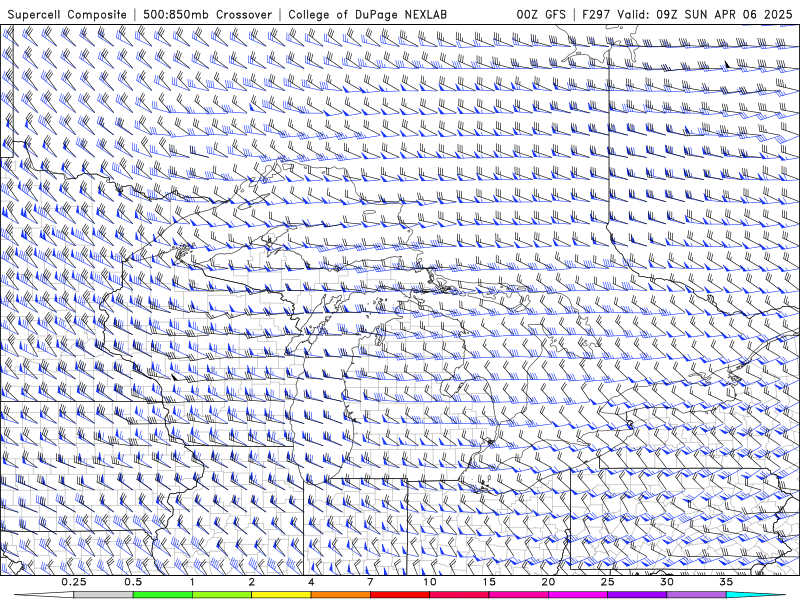Screen dimensions: 800x600
Task: Select the orange color bar segment
Action: point(340,595)
